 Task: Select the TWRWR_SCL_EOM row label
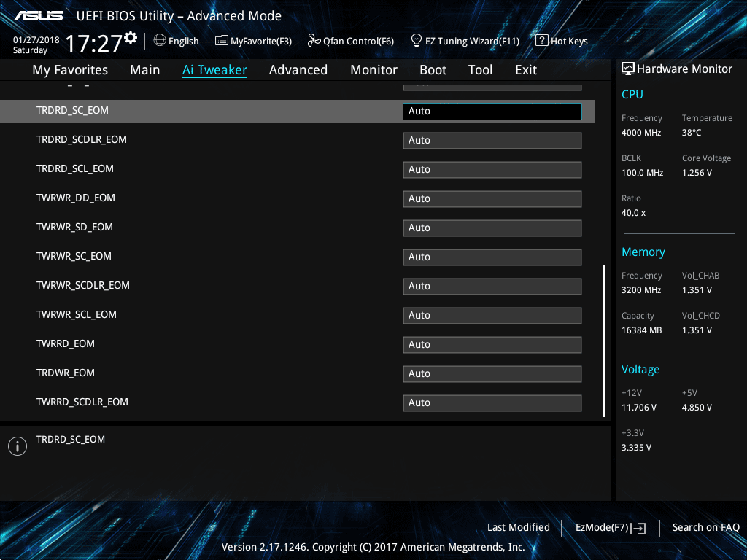click(x=76, y=314)
